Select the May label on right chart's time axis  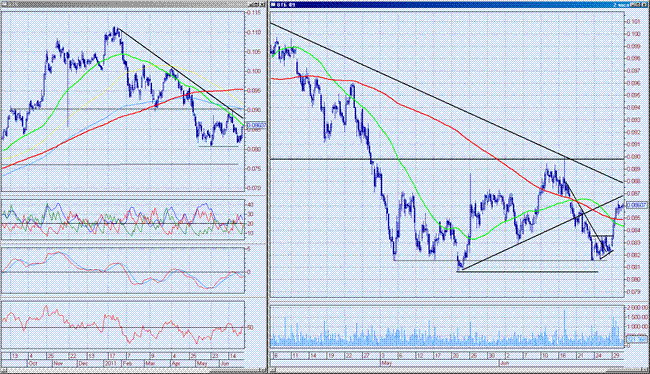(x=386, y=363)
